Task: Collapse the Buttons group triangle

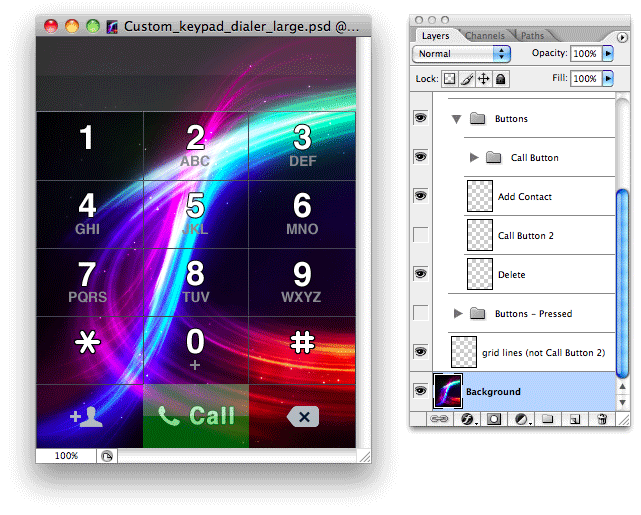Action: click(457, 119)
